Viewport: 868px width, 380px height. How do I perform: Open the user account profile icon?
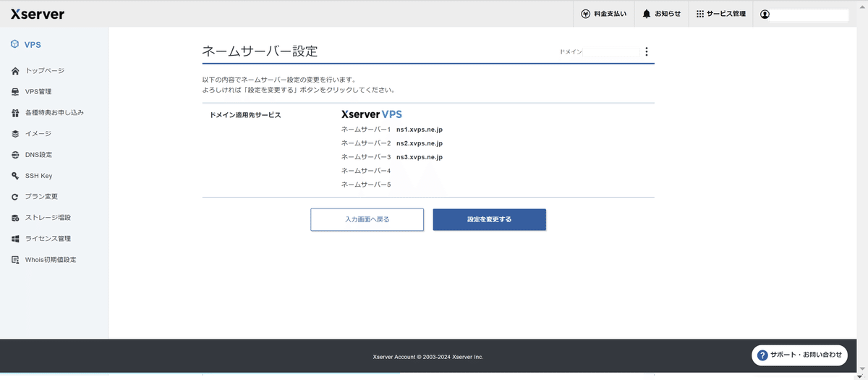(x=765, y=14)
